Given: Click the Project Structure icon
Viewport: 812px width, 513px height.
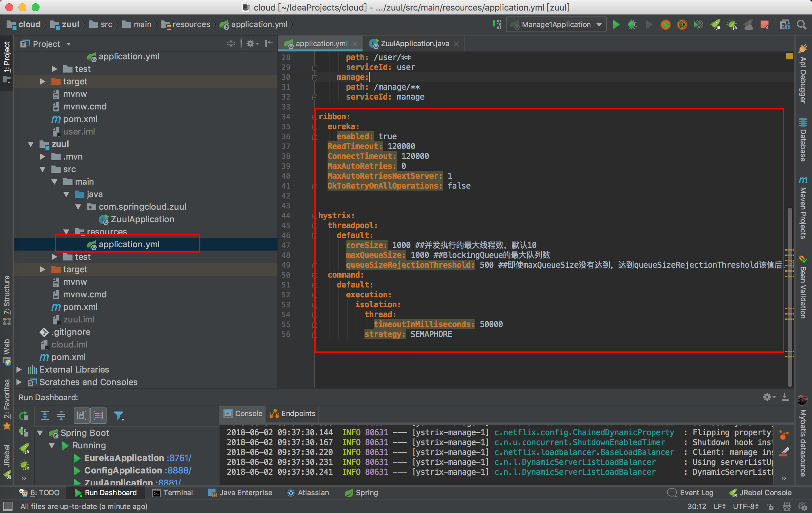Looking at the screenshot, I should pos(785,25).
